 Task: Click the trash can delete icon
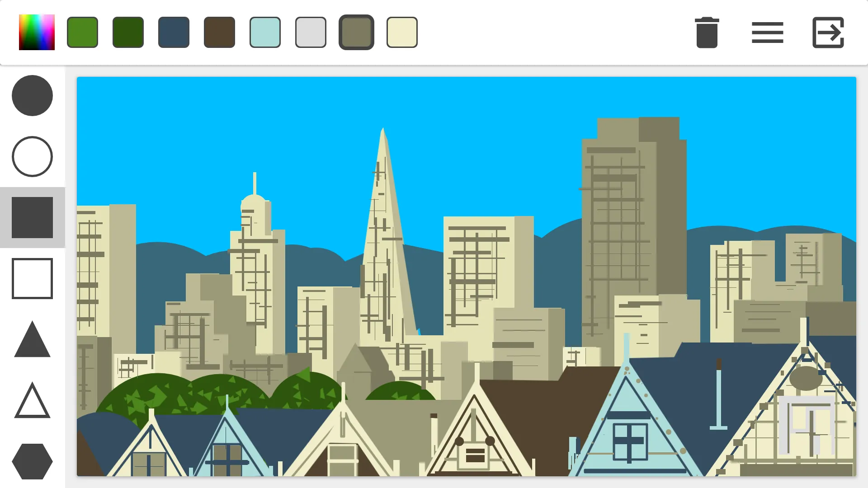click(x=707, y=32)
